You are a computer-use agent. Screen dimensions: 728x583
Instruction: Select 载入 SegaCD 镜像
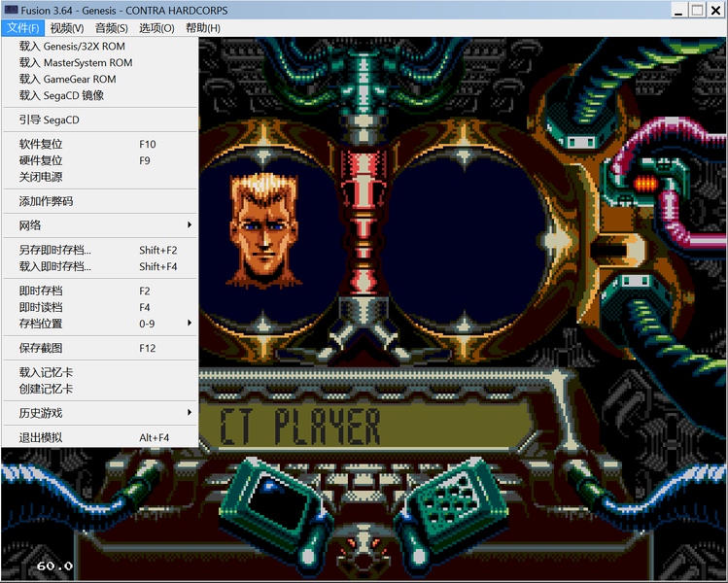(x=100, y=95)
